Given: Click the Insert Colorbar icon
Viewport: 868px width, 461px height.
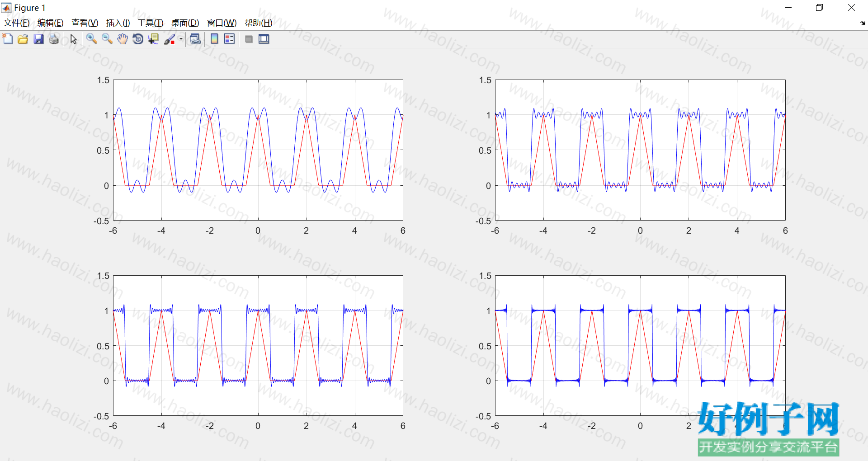Looking at the screenshot, I should 214,39.
